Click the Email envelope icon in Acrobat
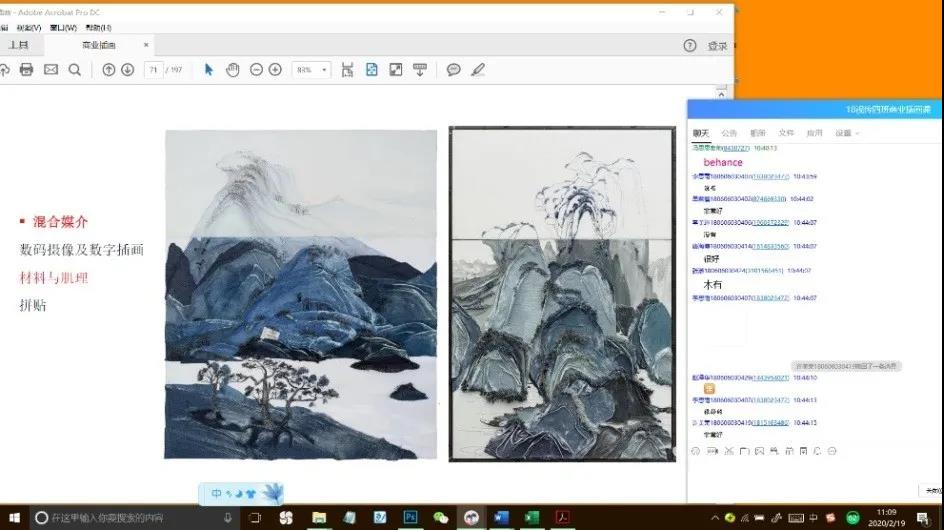 (51, 70)
